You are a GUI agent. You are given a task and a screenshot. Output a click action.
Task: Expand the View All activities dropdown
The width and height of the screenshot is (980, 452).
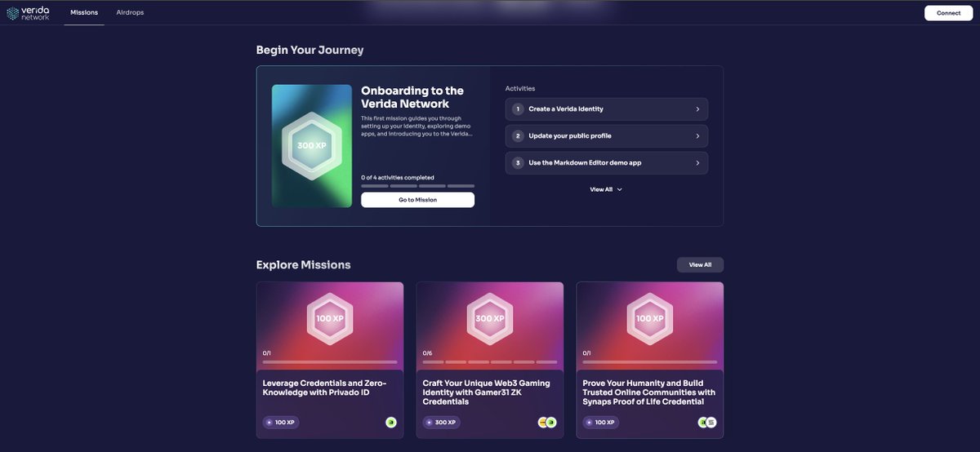(606, 189)
